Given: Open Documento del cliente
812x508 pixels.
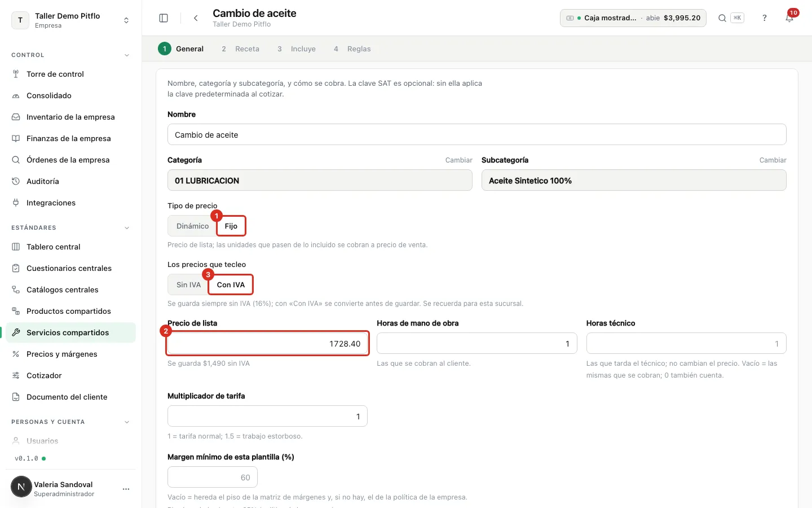Looking at the screenshot, I should tap(70, 397).
